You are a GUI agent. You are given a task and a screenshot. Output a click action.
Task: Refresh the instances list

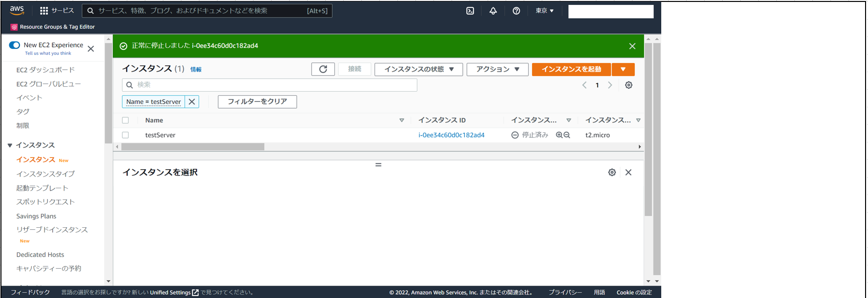pos(323,69)
